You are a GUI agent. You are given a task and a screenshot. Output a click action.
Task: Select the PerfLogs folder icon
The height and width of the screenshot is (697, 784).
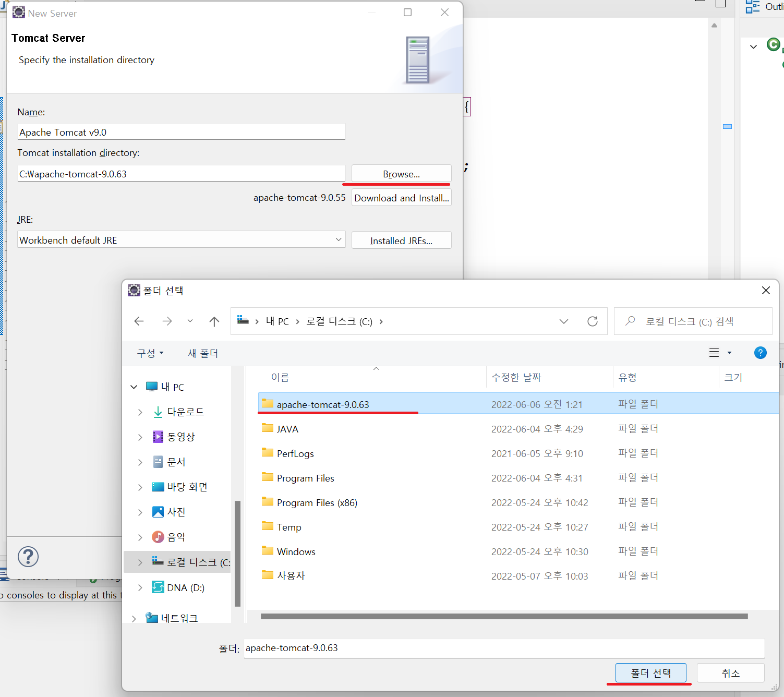click(x=268, y=453)
